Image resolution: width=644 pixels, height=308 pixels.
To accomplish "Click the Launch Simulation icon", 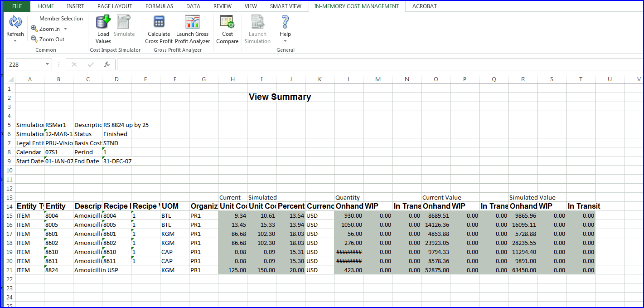I will click(257, 22).
